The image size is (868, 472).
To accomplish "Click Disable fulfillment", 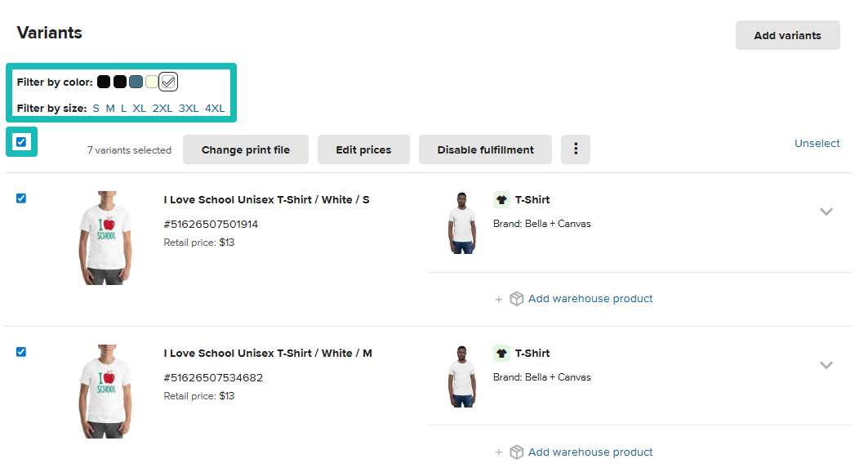I will pos(485,149).
